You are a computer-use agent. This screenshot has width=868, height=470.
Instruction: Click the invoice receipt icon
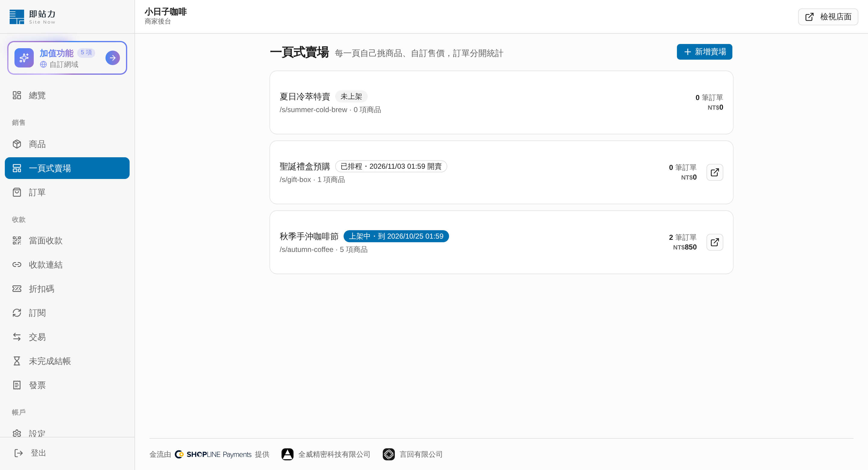[x=17, y=385]
